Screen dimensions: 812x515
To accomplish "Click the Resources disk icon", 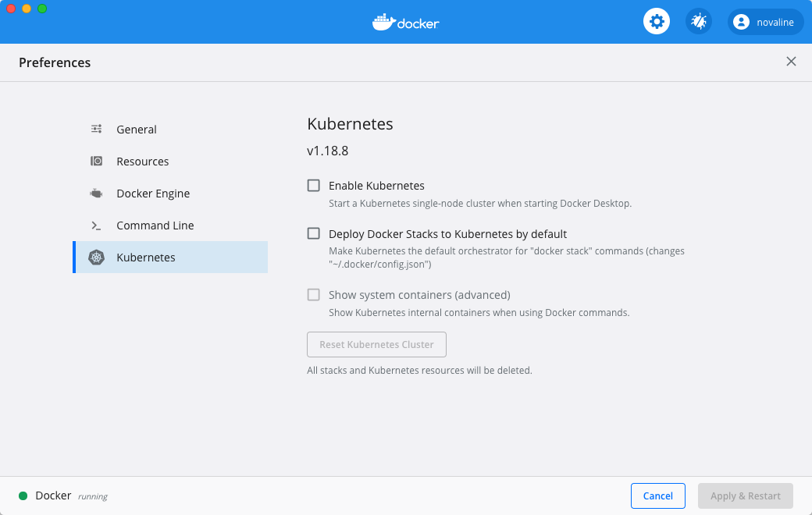I will tap(96, 161).
